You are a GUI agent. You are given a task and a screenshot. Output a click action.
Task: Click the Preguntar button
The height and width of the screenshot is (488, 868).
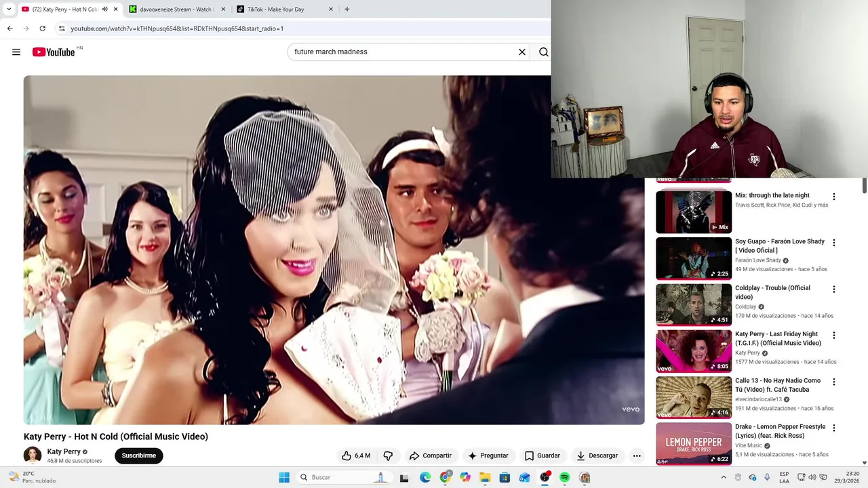(x=488, y=455)
